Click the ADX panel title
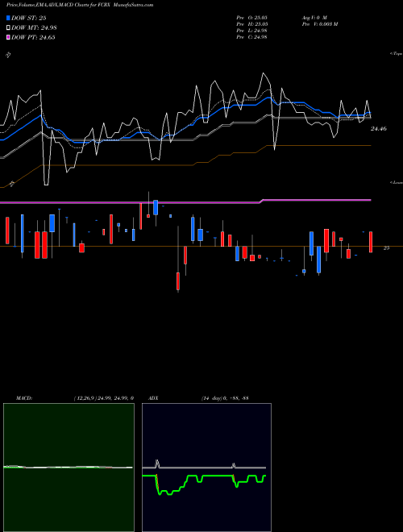 pos(153,398)
